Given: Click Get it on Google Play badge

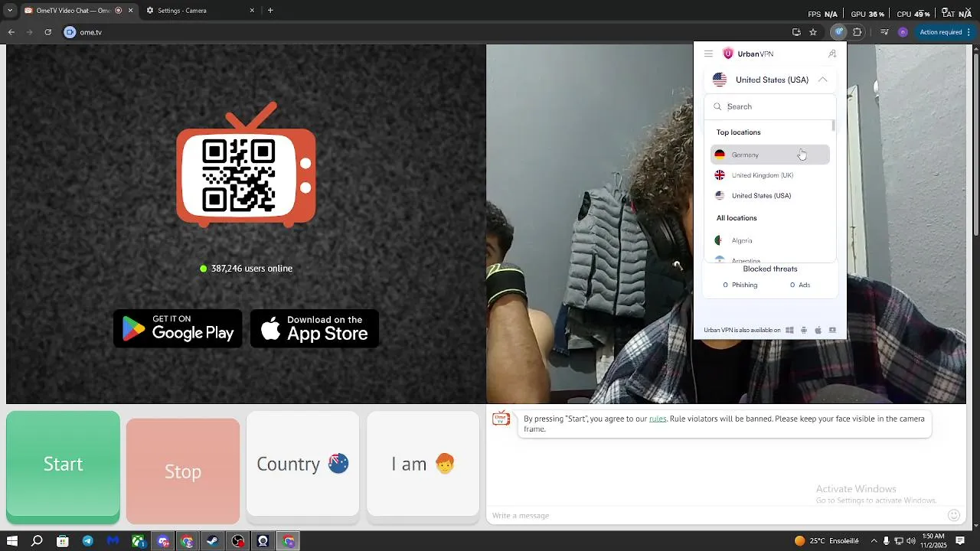Looking at the screenshot, I should click(x=178, y=329).
